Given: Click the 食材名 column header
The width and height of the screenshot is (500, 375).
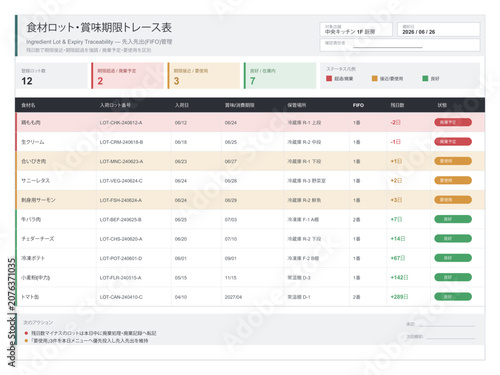Looking at the screenshot, I should coord(28,105).
